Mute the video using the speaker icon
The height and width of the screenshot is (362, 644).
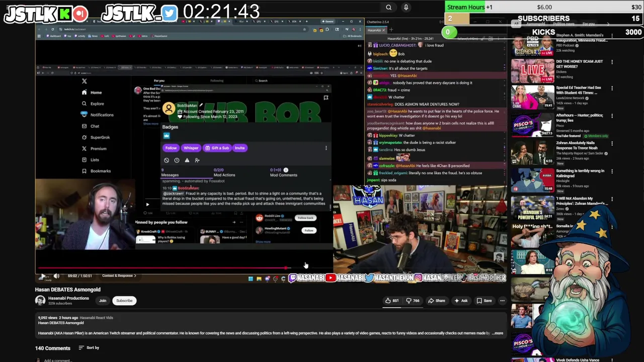point(56,276)
